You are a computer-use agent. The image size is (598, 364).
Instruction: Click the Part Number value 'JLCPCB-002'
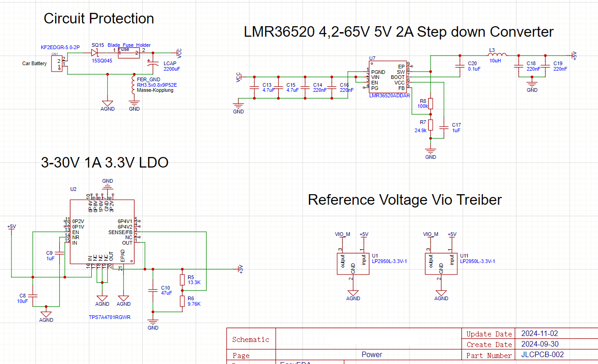[542, 354]
